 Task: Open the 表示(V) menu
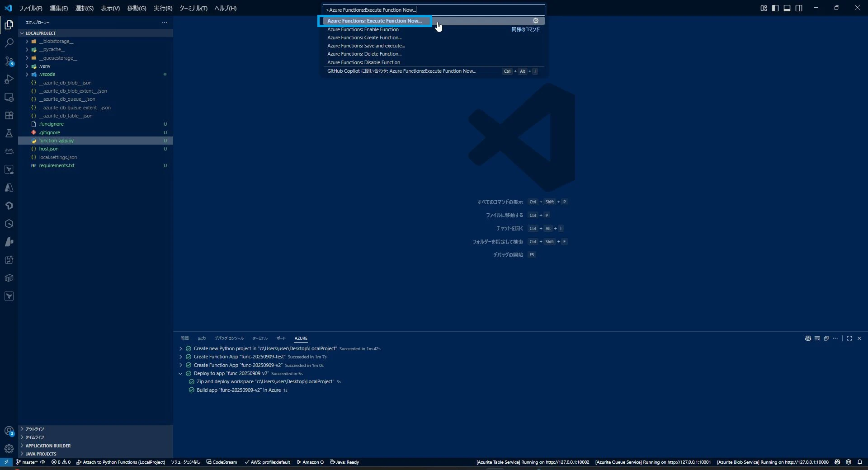tap(110, 8)
